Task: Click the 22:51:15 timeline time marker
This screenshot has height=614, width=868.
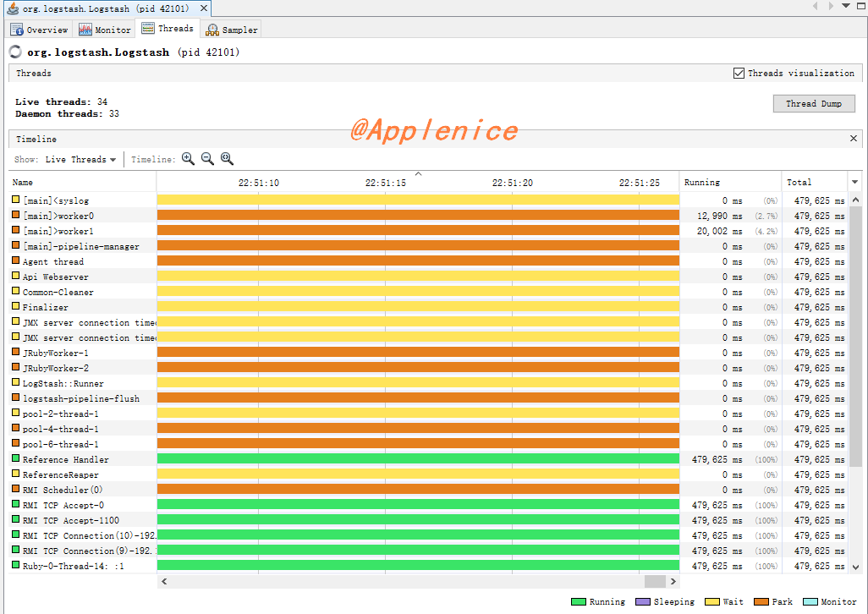Action: click(385, 183)
